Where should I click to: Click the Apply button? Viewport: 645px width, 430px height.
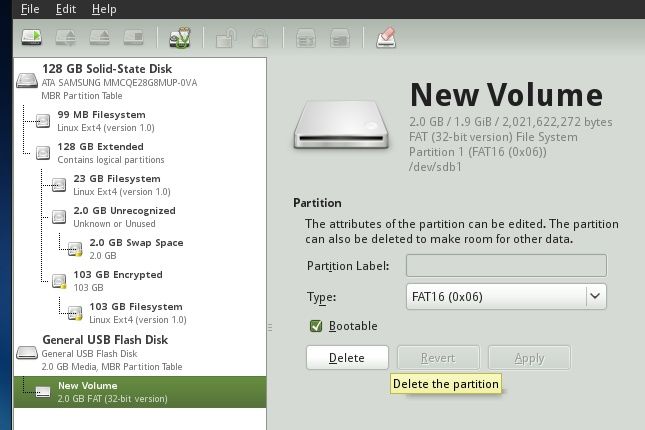point(529,358)
